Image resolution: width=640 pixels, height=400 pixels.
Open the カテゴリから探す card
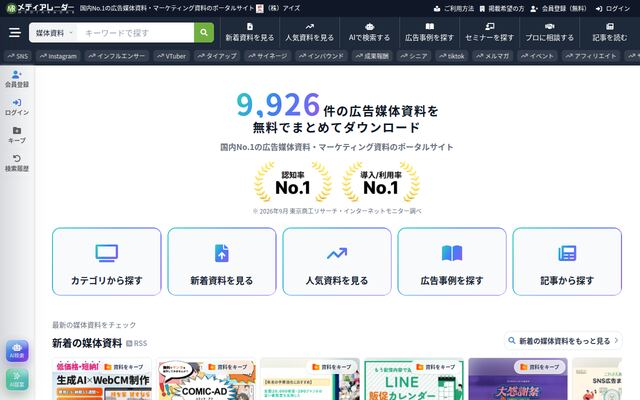tap(107, 262)
